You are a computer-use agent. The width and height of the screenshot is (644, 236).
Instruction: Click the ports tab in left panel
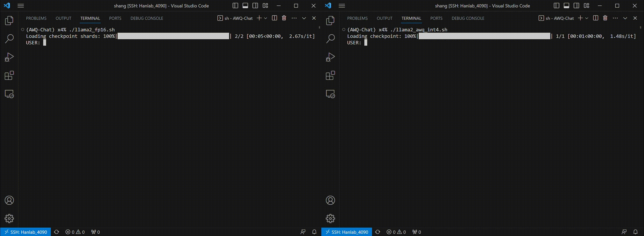(x=115, y=18)
